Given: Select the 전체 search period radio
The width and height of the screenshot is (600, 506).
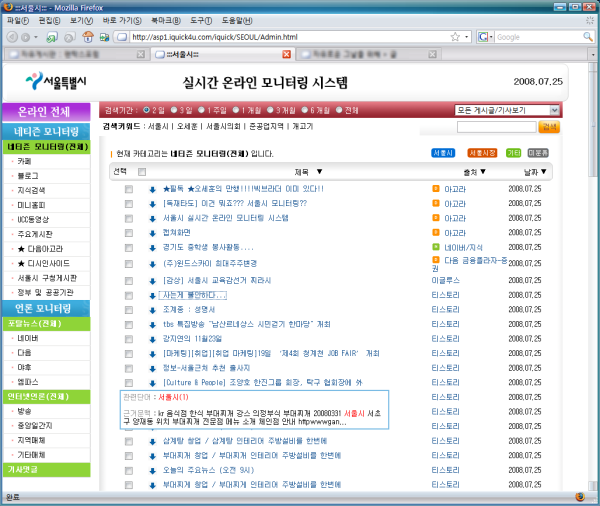Looking at the screenshot, I should (x=339, y=110).
